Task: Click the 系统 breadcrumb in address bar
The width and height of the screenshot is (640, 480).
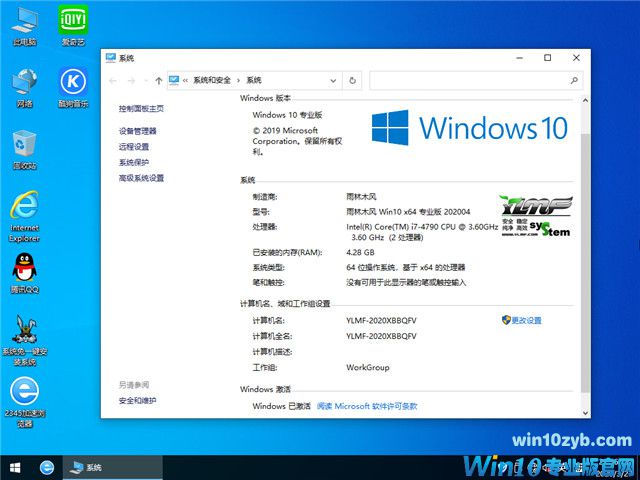Action: point(254,80)
